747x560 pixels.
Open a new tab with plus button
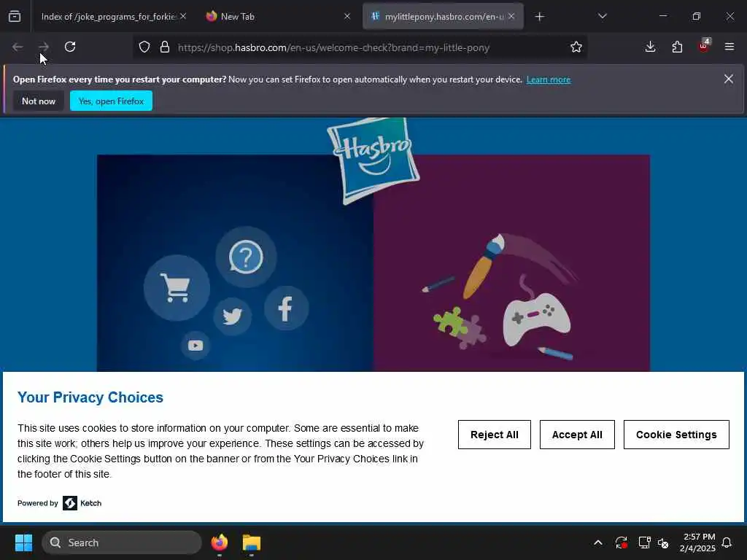(539, 17)
